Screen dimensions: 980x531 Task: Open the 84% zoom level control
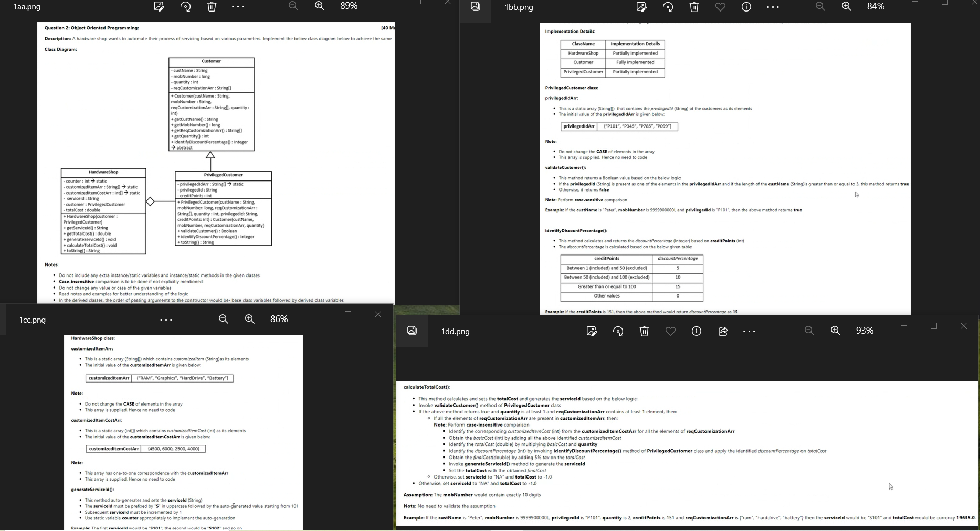coord(876,7)
